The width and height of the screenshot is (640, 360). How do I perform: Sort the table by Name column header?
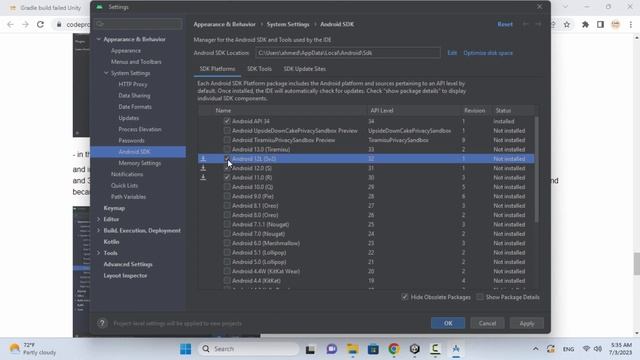coord(223,111)
